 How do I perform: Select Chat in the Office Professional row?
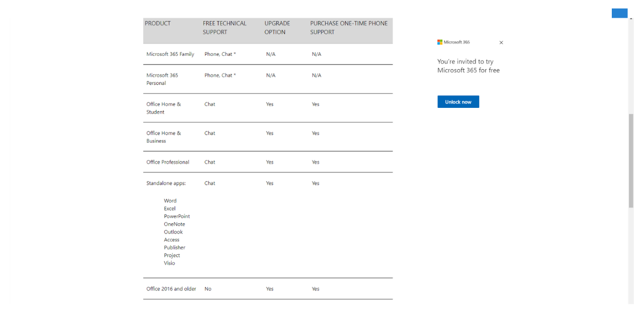210,162
